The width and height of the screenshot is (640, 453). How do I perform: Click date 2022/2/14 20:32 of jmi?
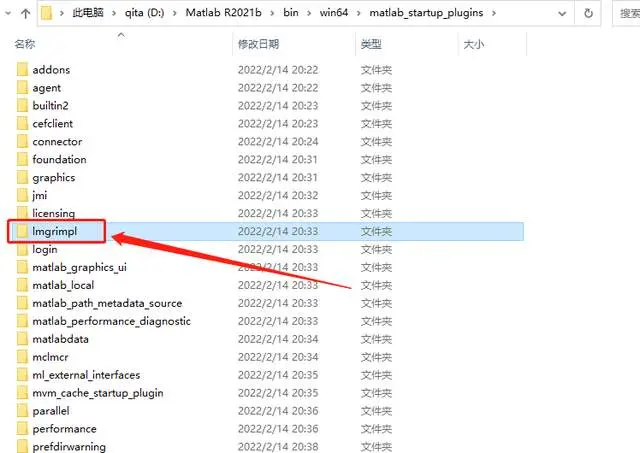278,195
